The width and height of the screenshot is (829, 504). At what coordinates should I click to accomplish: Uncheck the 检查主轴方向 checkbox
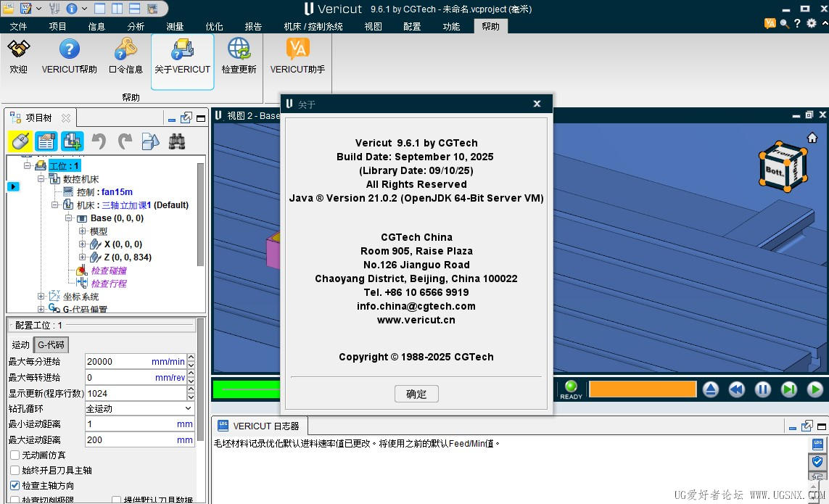coord(15,486)
